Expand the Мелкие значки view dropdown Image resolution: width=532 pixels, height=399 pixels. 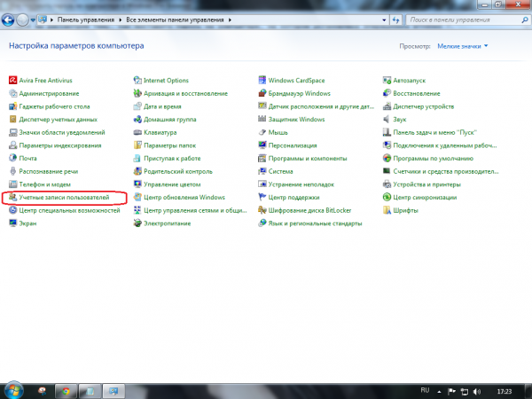[x=463, y=46]
